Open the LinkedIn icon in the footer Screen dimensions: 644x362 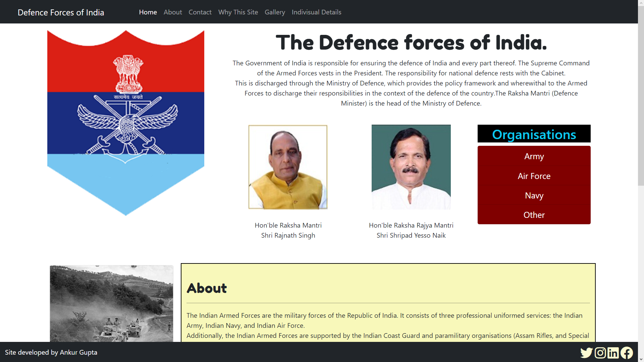[x=613, y=353]
